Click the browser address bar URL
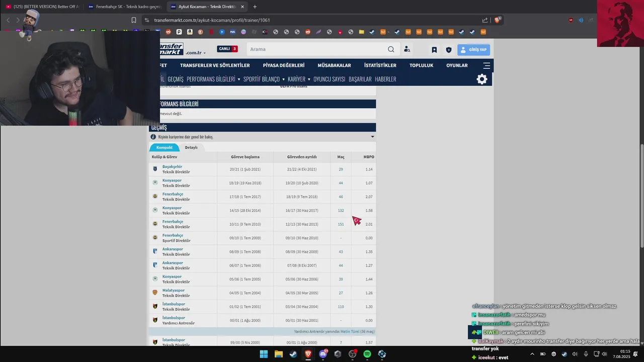 tap(212, 20)
